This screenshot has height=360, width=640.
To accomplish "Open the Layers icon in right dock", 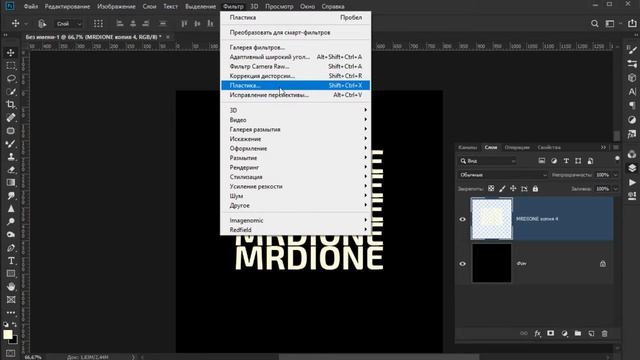I will tap(632, 168).
